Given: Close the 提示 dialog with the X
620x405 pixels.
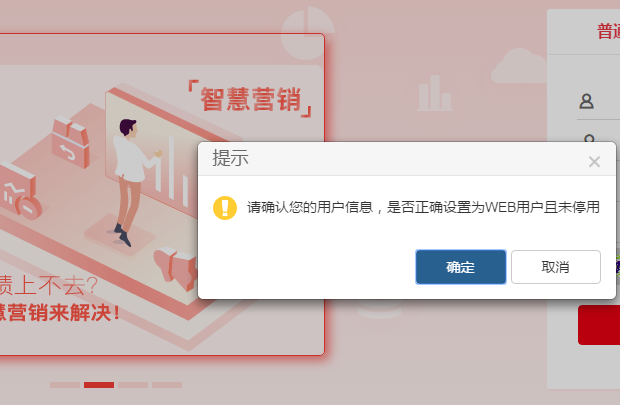Looking at the screenshot, I should (x=594, y=161).
